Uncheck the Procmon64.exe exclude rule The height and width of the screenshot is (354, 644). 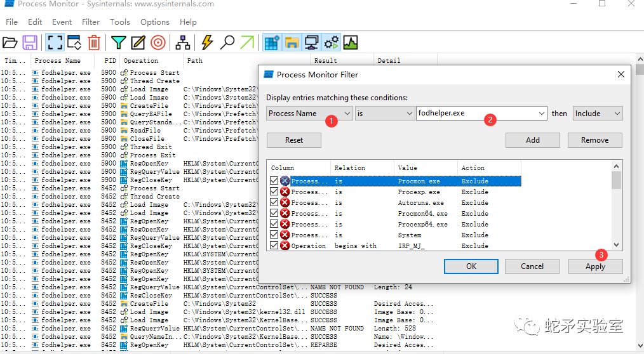coord(274,213)
